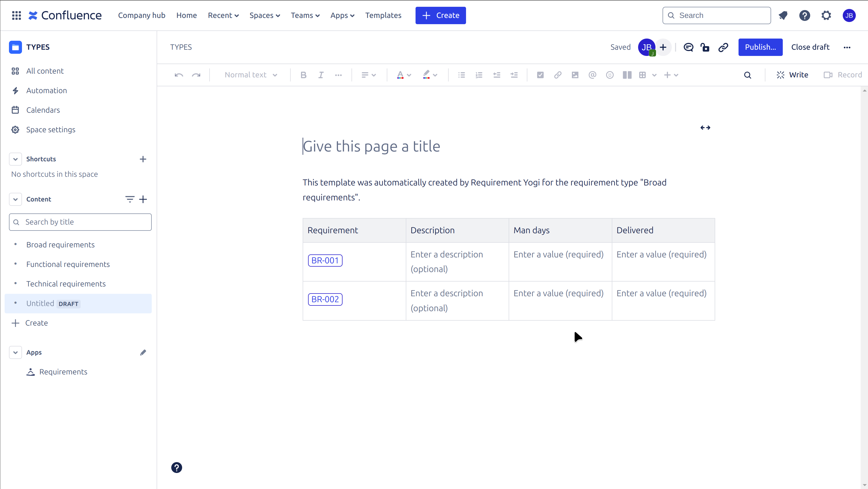Click the insert image icon

coord(575,75)
